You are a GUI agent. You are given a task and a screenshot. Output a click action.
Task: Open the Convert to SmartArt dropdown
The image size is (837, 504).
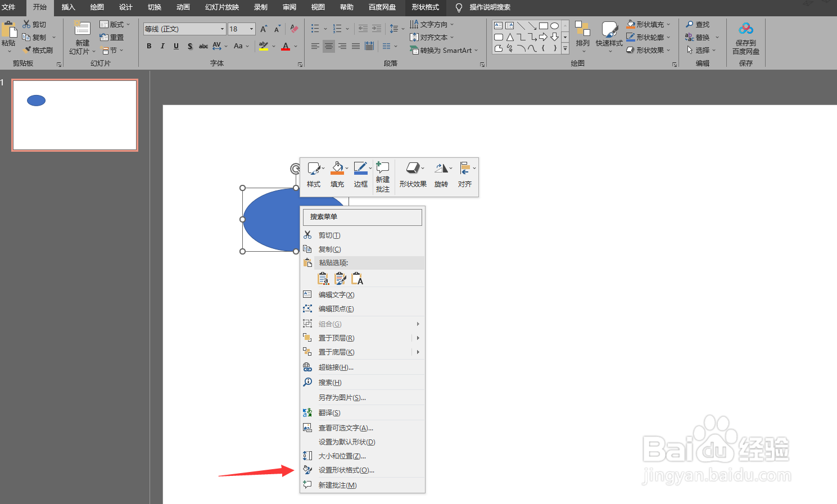click(x=444, y=50)
